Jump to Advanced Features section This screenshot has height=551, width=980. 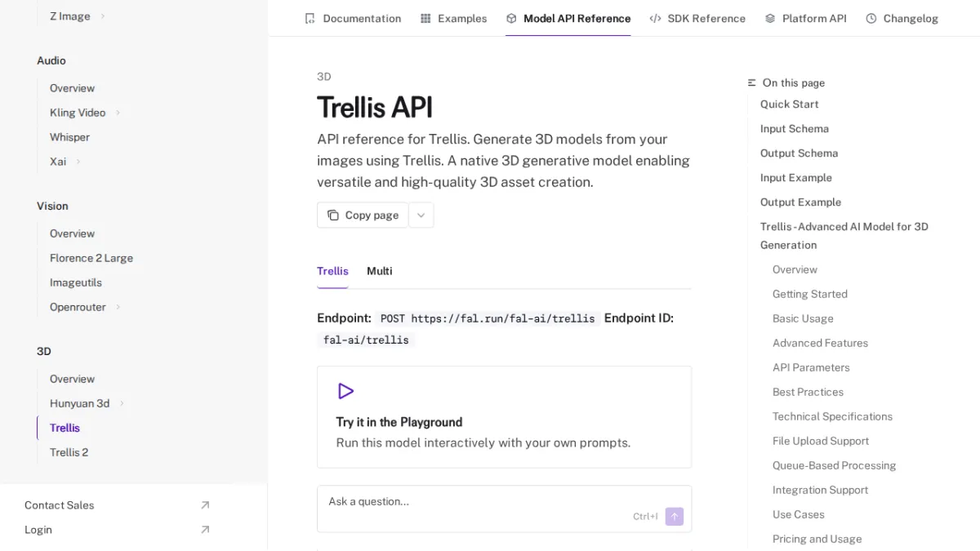click(x=820, y=343)
